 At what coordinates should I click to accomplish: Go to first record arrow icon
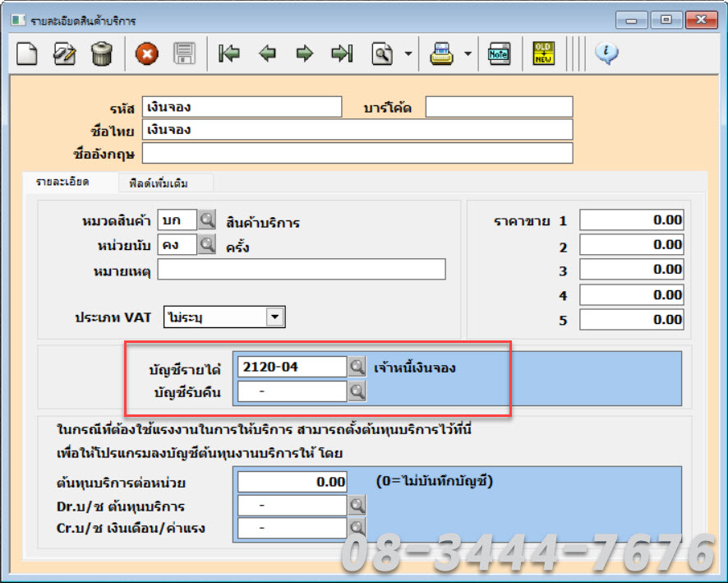click(x=229, y=53)
